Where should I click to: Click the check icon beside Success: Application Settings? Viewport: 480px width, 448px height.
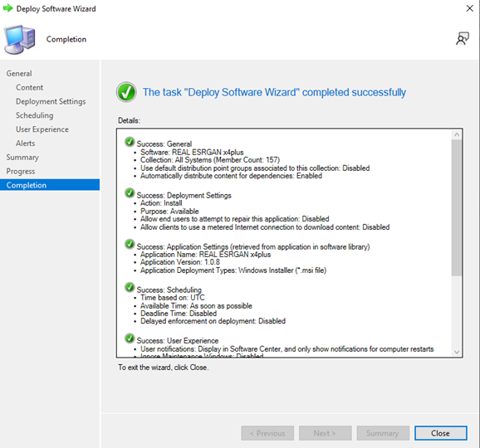coord(130,244)
